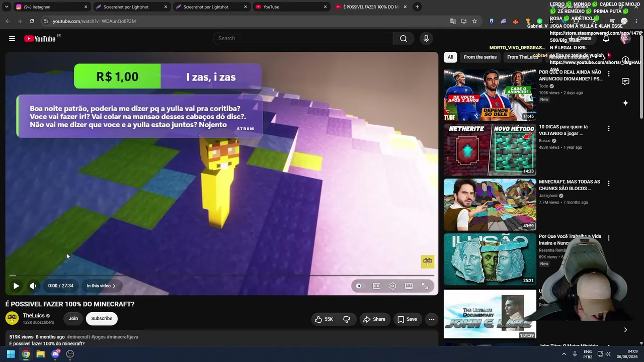Viewport: 644px width, 362px height.
Task: Open the ENG PTB2 language switcher
Action: point(588,354)
